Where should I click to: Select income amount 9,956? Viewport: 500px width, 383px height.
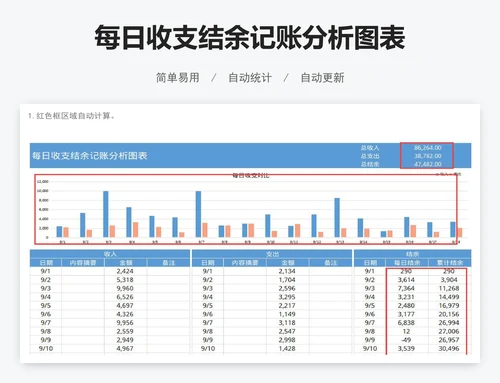125,323
